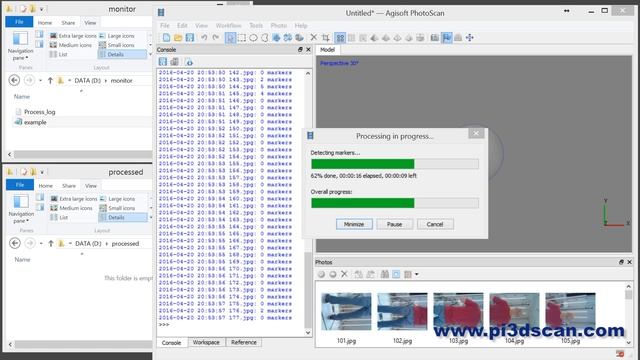
Task: Open the Workflow menu
Action: pos(228,25)
